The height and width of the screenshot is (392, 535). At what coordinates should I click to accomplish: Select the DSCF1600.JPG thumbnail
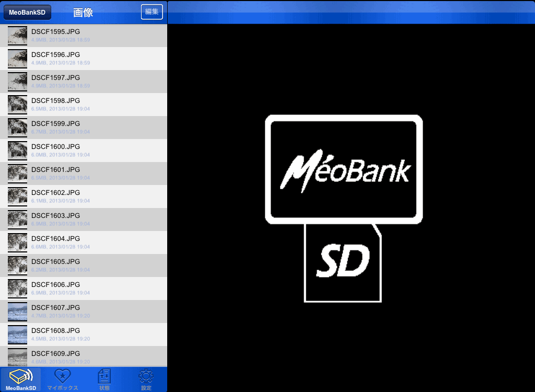pos(17,151)
